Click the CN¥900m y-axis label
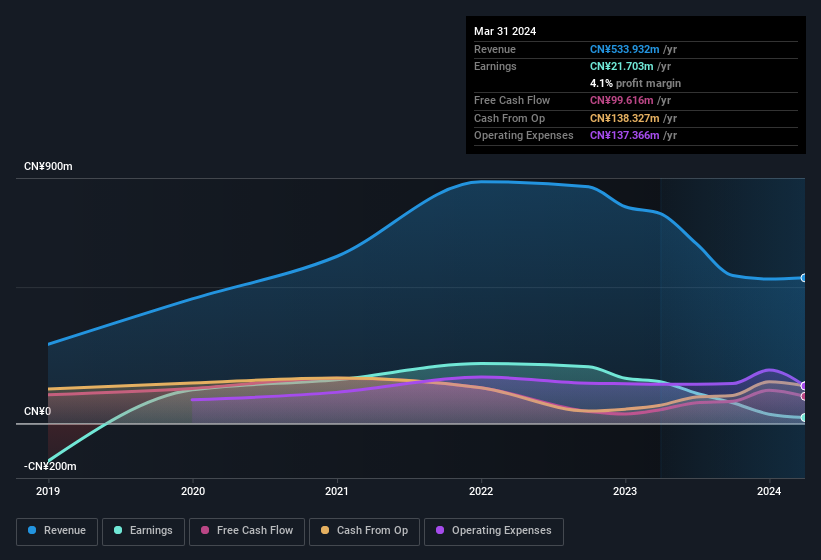 [x=48, y=166]
